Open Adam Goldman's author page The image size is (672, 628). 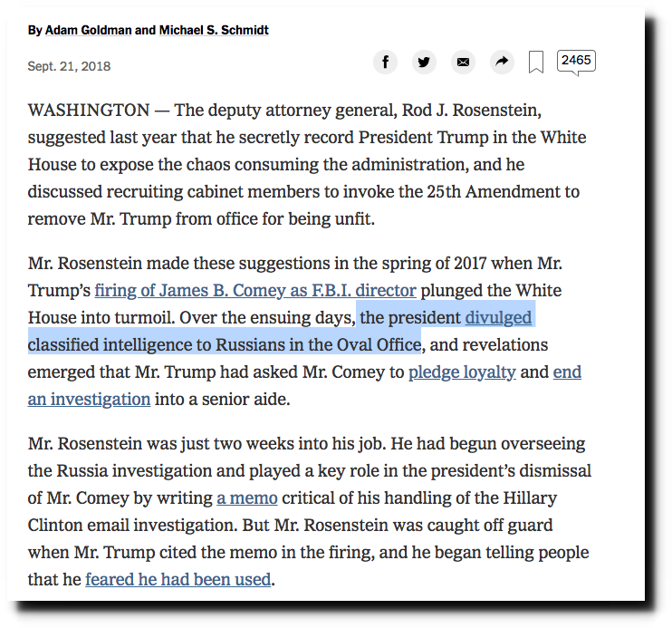click(x=88, y=30)
